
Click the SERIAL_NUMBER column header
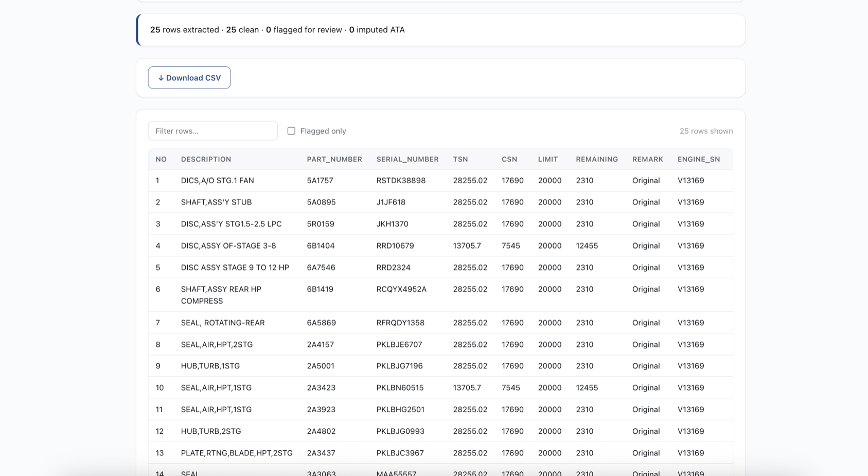(x=408, y=160)
